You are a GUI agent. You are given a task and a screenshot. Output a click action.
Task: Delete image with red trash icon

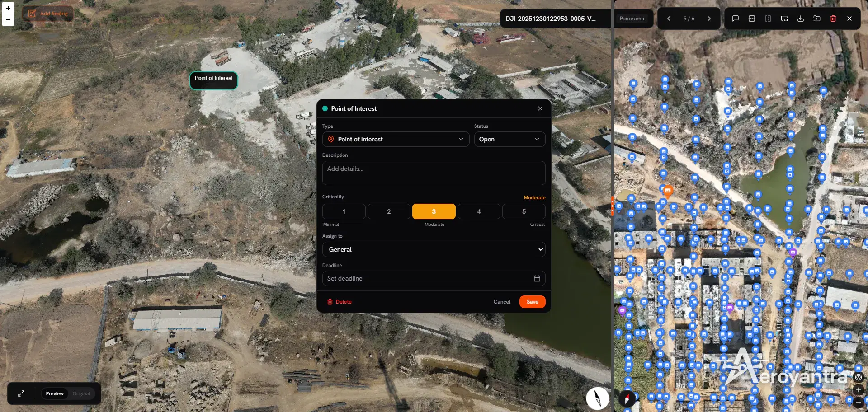point(833,19)
